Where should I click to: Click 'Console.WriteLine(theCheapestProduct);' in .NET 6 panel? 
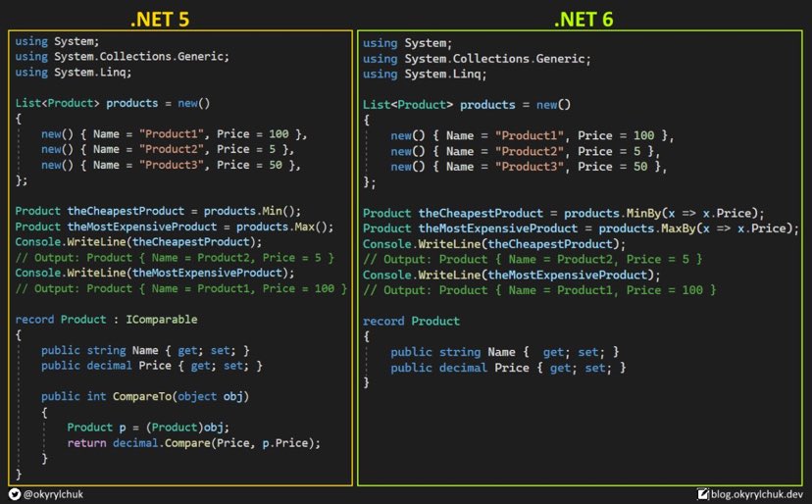tap(494, 244)
